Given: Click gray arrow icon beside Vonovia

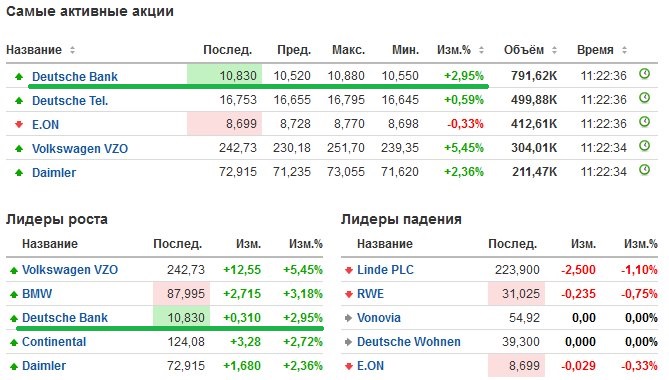Looking at the screenshot, I should (349, 318).
